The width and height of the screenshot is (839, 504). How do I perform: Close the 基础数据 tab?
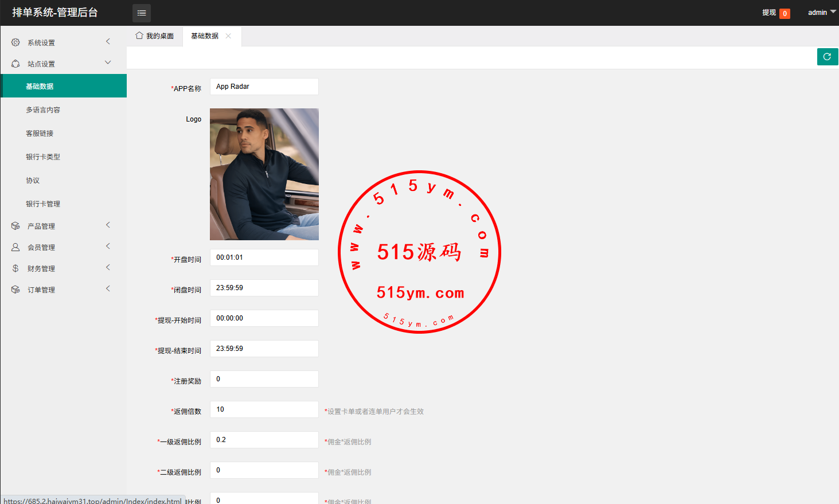[228, 36]
